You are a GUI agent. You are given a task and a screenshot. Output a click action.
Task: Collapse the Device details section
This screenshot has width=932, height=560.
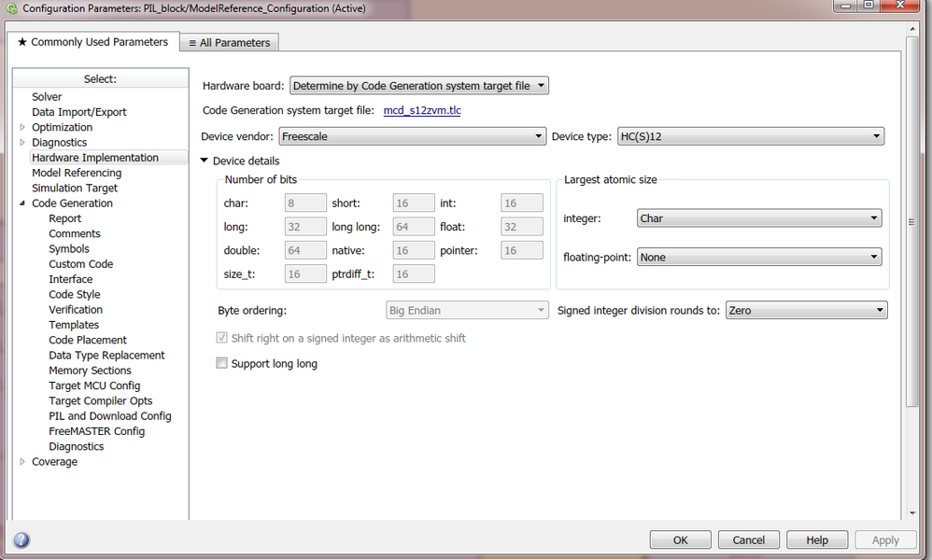(204, 161)
